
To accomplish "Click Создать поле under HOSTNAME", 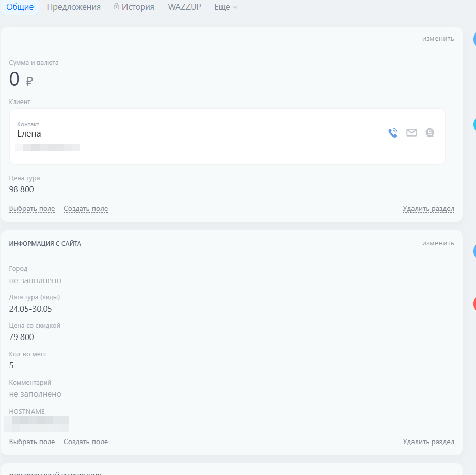I will point(86,442).
